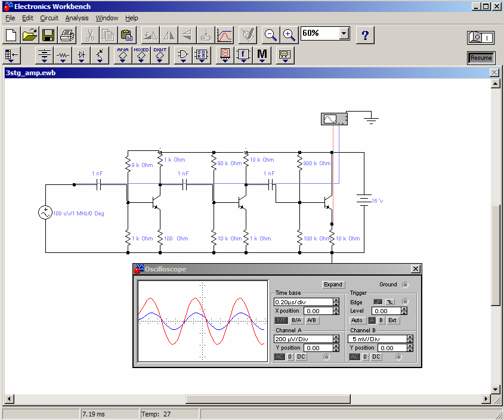Click the Resume simulation button
504x420 pixels.
(481, 58)
